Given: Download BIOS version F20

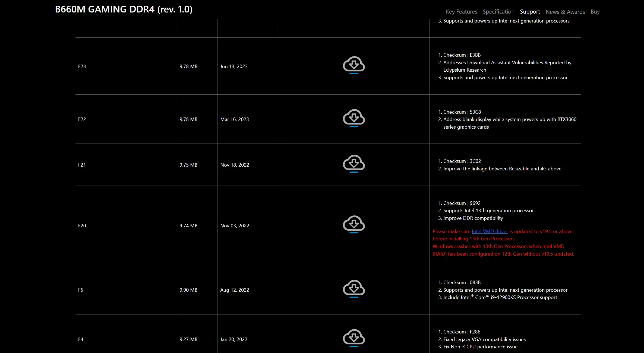Looking at the screenshot, I should pos(354,224).
